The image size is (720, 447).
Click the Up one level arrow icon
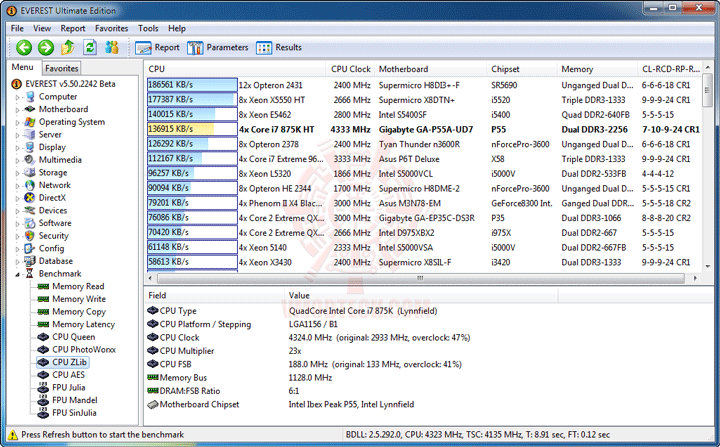click(x=68, y=47)
